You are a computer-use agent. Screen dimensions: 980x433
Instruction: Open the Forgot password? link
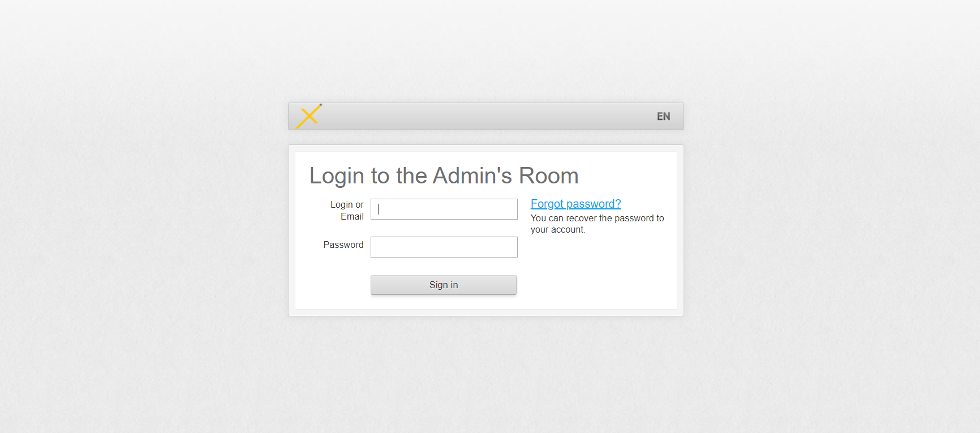575,204
